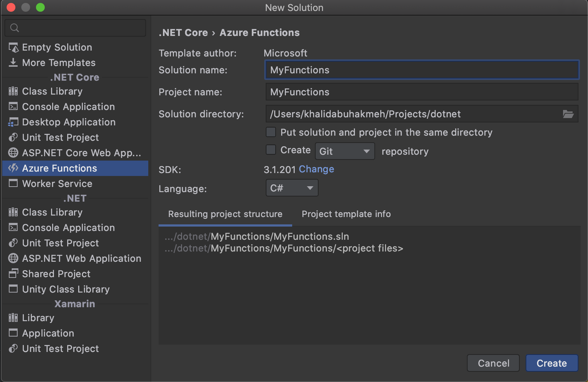Click the Xamarin Library icon

point(13,318)
